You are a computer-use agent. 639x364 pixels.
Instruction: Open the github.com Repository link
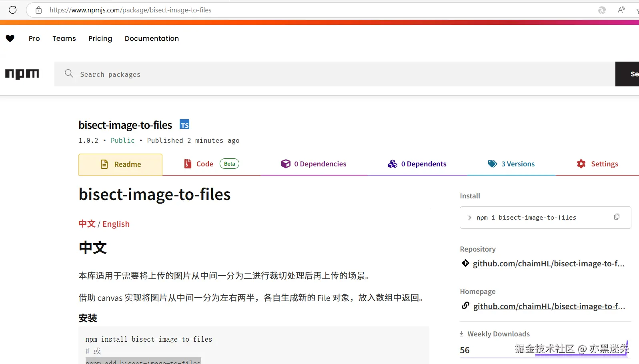[x=549, y=264]
